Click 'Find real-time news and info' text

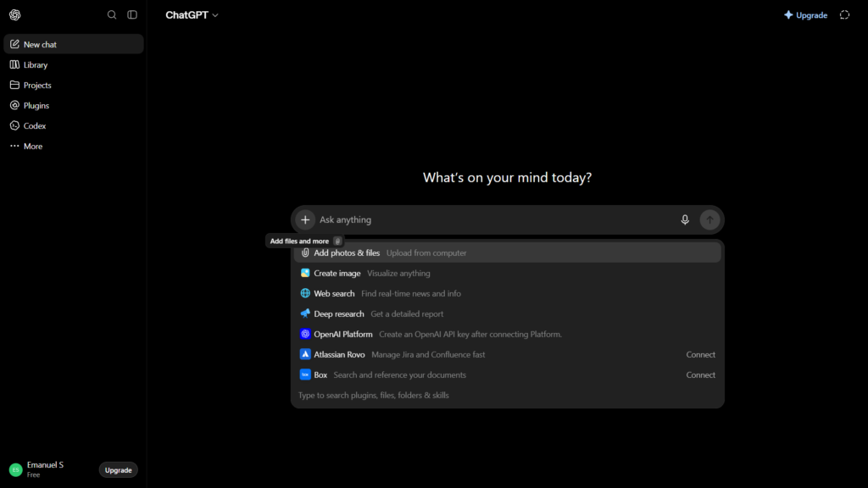pyautogui.click(x=411, y=294)
